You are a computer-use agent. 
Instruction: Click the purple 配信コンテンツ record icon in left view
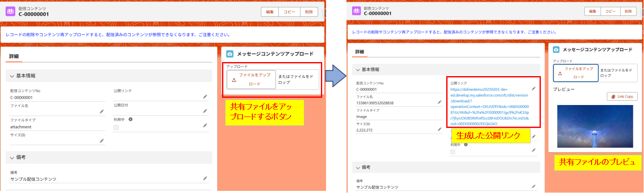pyautogui.click(x=10, y=11)
